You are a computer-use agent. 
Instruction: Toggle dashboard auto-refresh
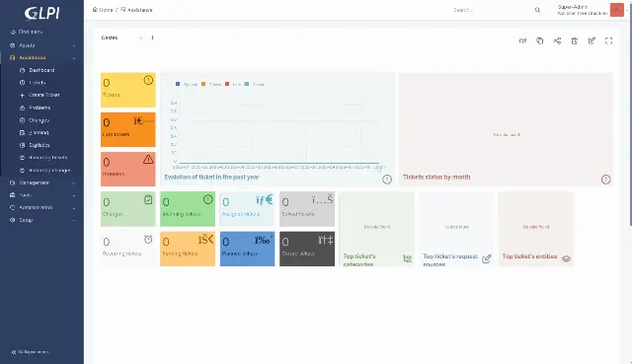pos(522,40)
